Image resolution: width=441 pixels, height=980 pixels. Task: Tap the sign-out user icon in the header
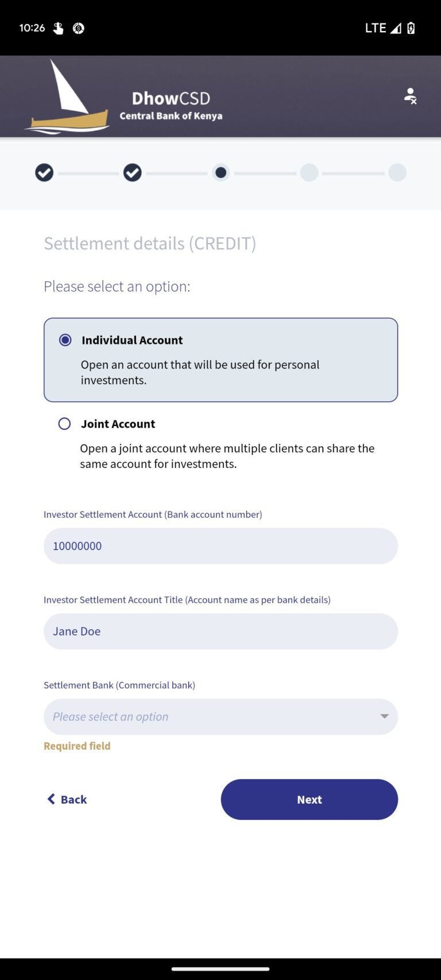click(410, 96)
